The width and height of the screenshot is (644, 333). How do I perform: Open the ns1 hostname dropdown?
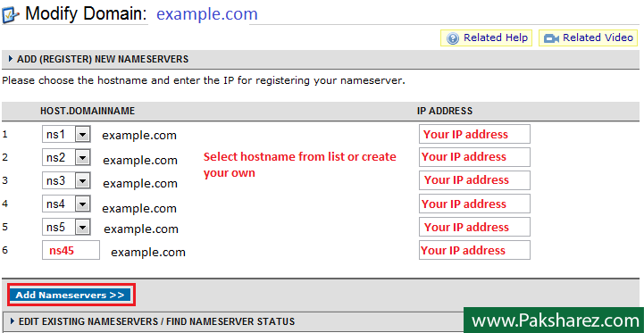pos(82,134)
